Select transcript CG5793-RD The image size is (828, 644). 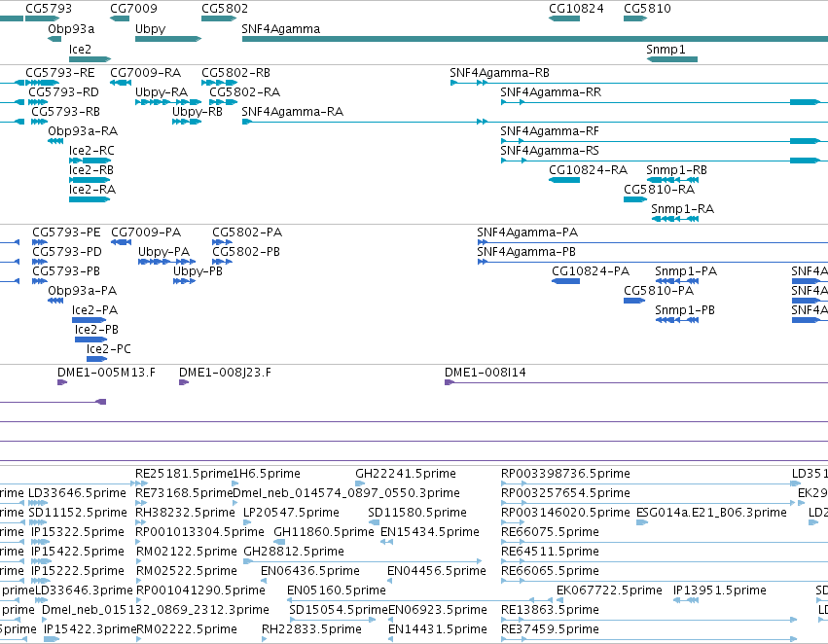(63, 92)
